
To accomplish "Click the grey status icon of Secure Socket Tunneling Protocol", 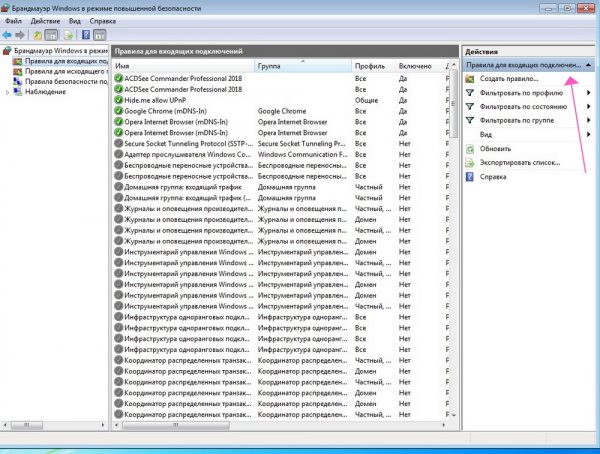I will 119,143.
